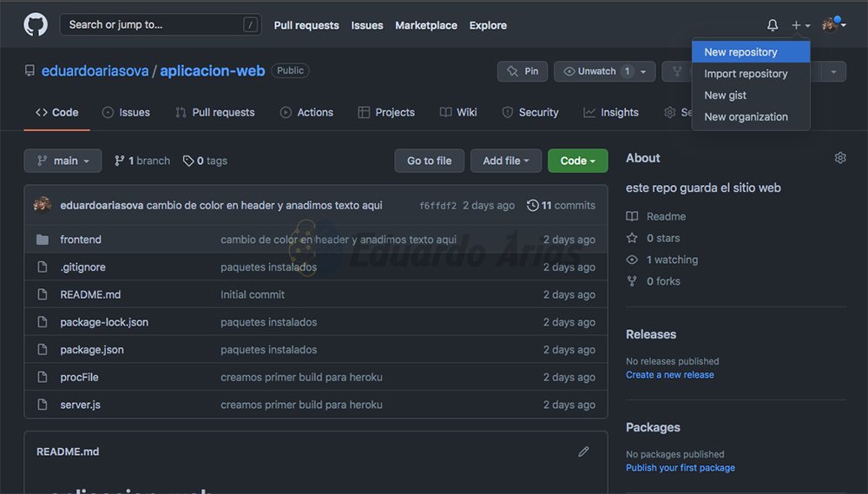Click the commit author avatar
Image resolution: width=868 pixels, height=494 pixels.
pos(43,205)
